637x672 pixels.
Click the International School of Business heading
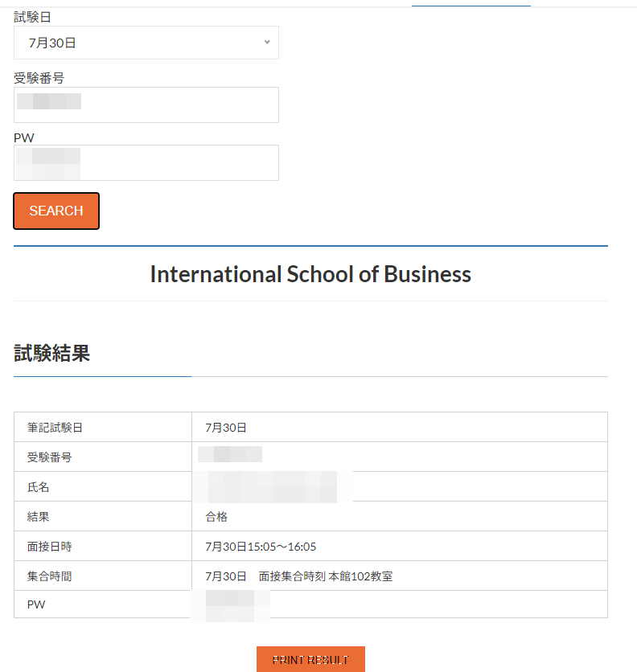coord(310,274)
